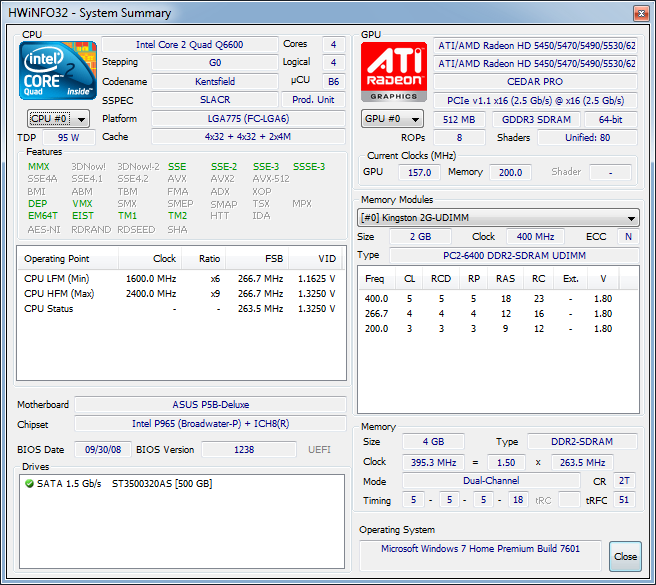This screenshot has width=656, height=585.
Task: Click the VMX feature label
Action: (x=82, y=204)
